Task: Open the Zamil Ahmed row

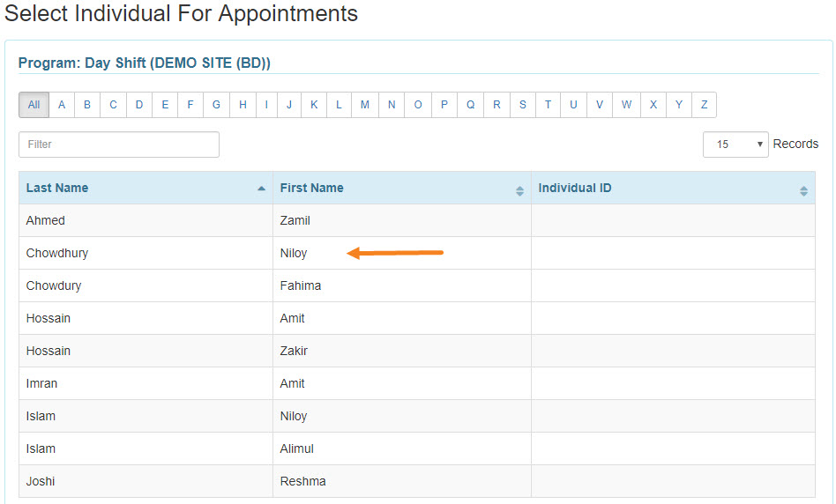Action: [x=417, y=220]
